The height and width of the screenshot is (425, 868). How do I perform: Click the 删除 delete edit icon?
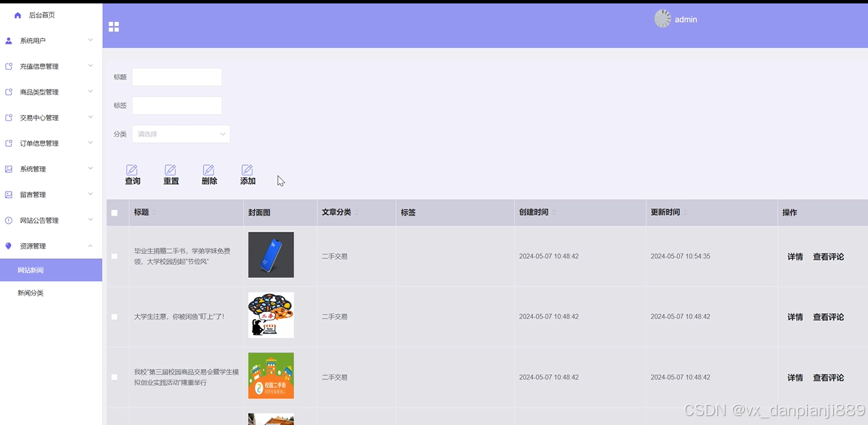(209, 170)
